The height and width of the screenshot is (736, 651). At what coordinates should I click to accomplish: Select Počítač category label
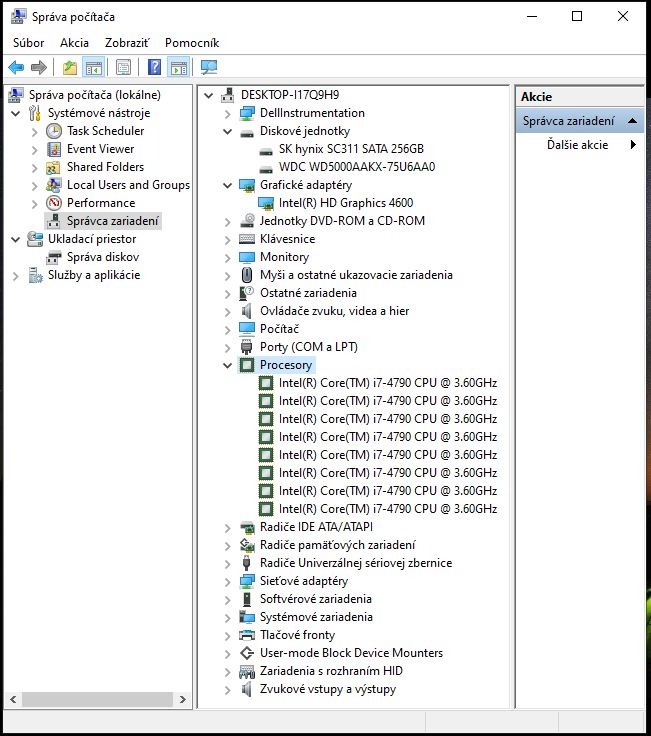(x=279, y=329)
